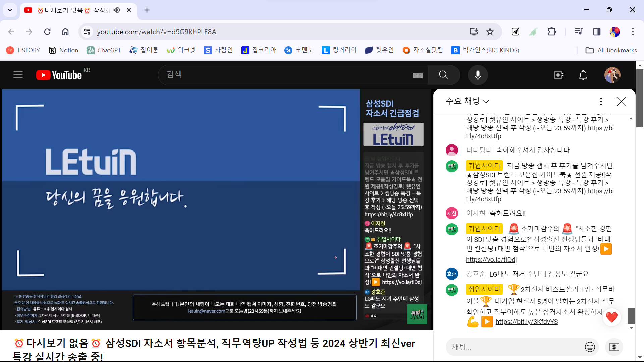Open YouTube hamburger guide menu
644x362 pixels.
[x=18, y=75]
